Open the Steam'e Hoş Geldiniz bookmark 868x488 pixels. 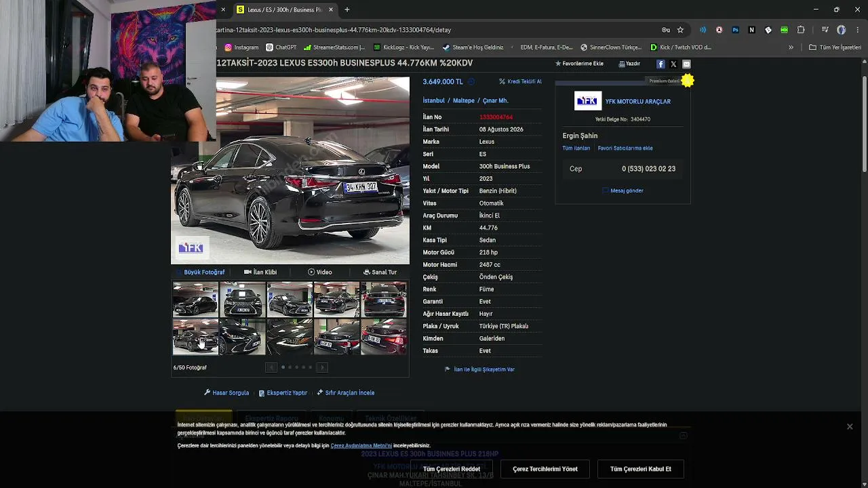pyautogui.click(x=473, y=47)
